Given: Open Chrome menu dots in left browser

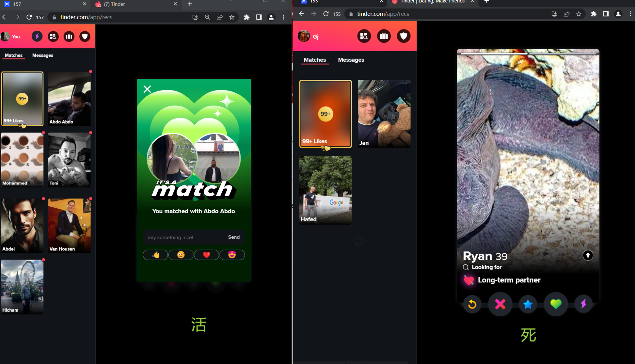Looking at the screenshot, I should pos(283,17).
